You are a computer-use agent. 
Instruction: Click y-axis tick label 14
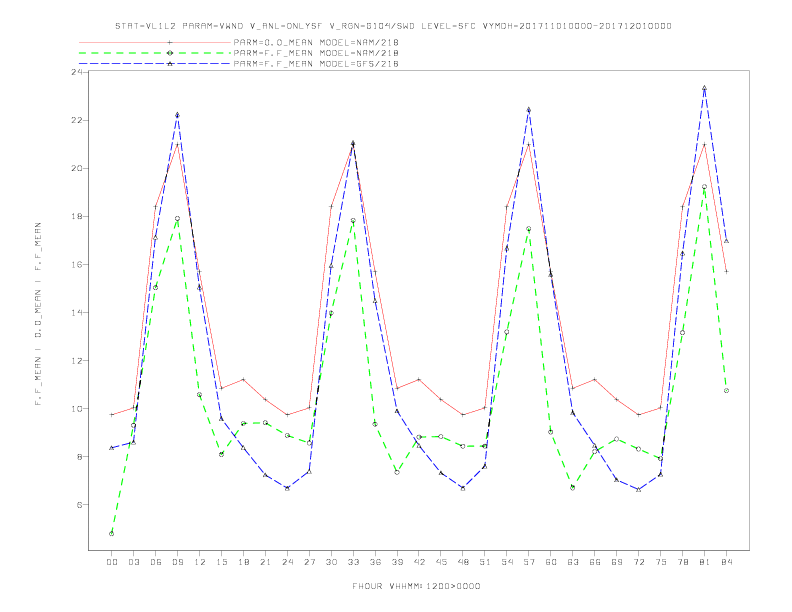point(77,313)
